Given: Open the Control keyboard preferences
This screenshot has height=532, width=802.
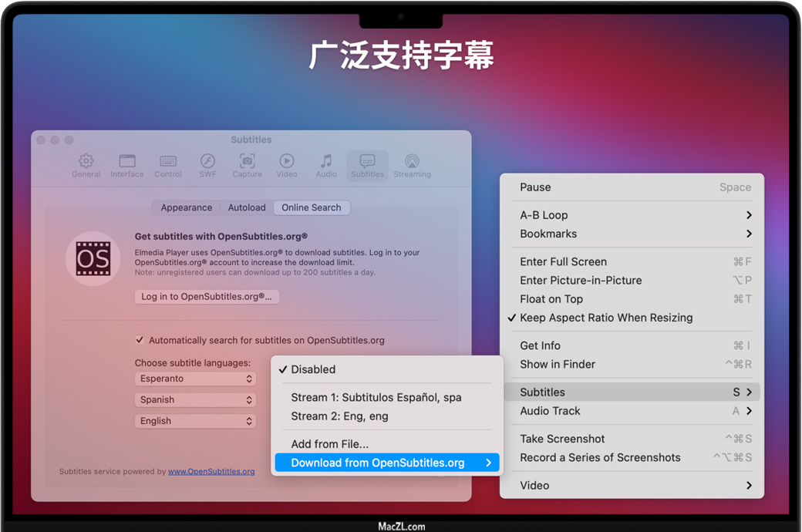Looking at the screenshot, I should pos(168,165).
